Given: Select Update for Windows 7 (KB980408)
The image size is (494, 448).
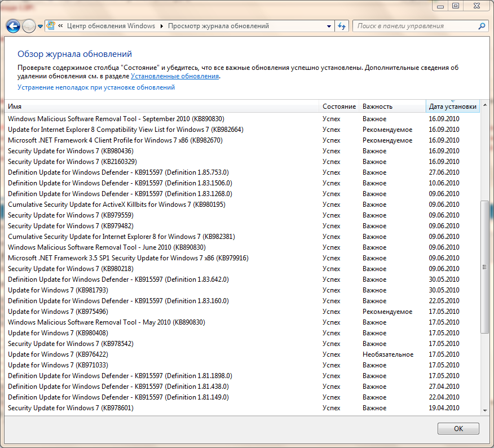Looking at the screenshot, I should pos(242,333).
